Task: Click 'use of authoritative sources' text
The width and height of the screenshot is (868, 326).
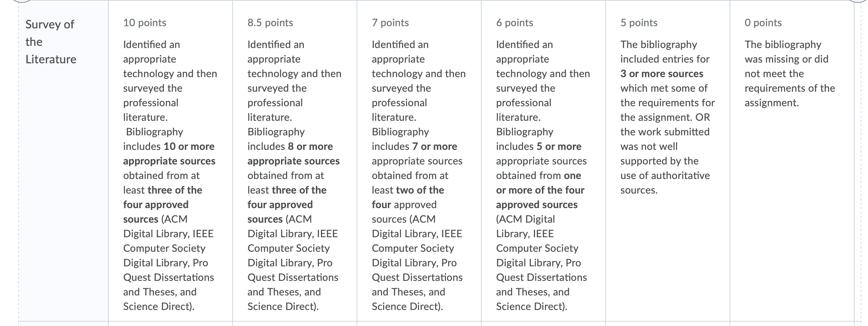Action: [x=665, y=183]
